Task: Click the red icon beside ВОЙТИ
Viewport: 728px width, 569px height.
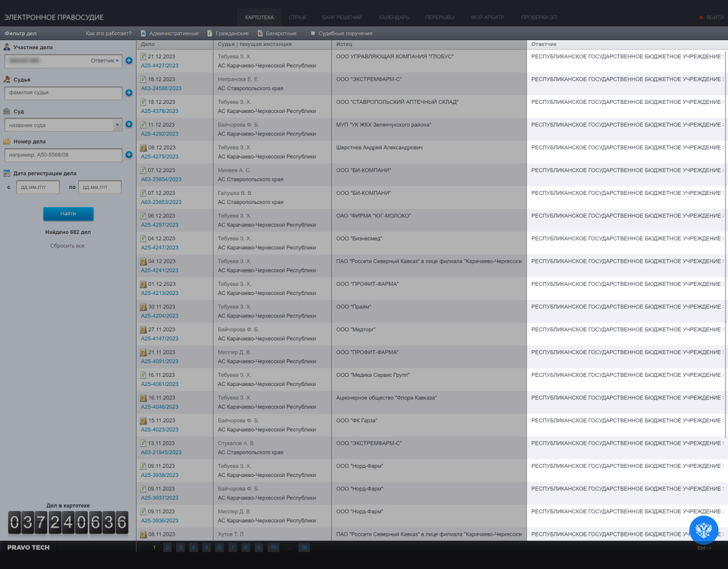Action: click(x=701, y=18)
